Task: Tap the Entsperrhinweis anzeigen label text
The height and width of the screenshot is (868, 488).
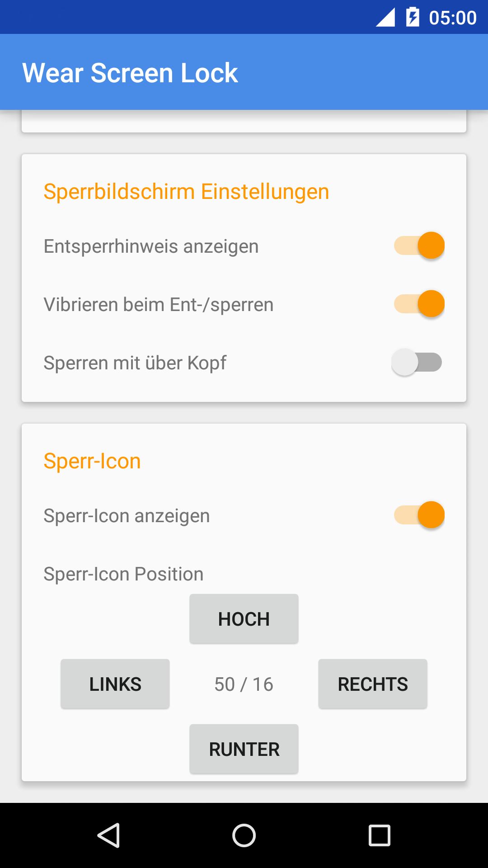Action: (x=151, y=247)
